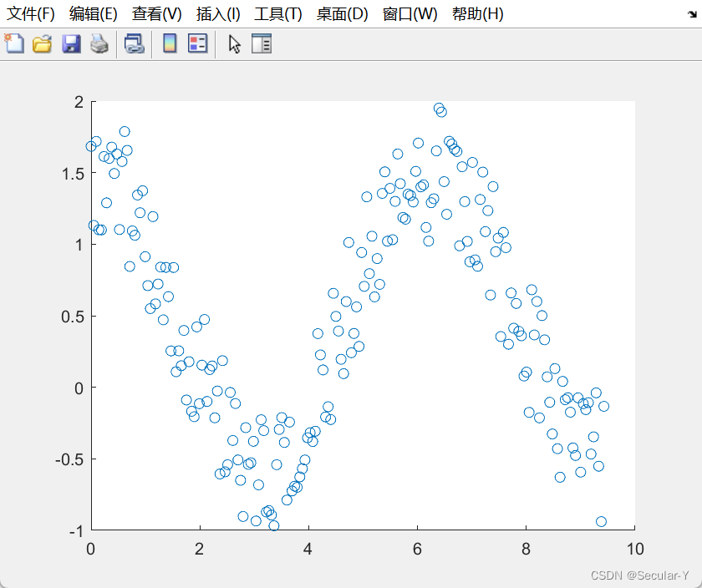The height and width of the screenshot is (588, 702).
Task: Insert a legend via toolbar icon
Action: click(x=197, y=43)
